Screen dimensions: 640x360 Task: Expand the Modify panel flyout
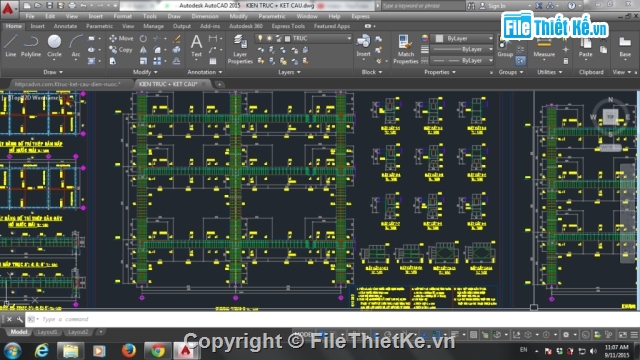(145, 72)
